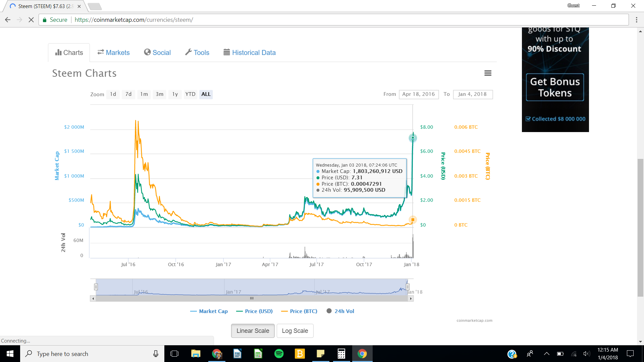Set chart zoom to 1m

144,94
